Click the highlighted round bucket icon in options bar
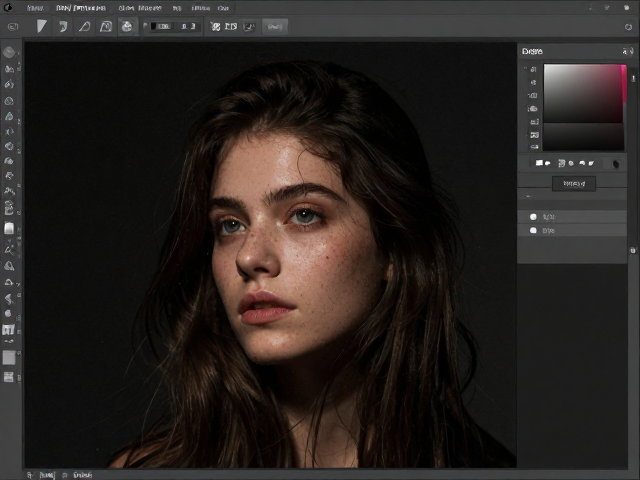Screen dimensions: 640x480 tap(127, 27)
